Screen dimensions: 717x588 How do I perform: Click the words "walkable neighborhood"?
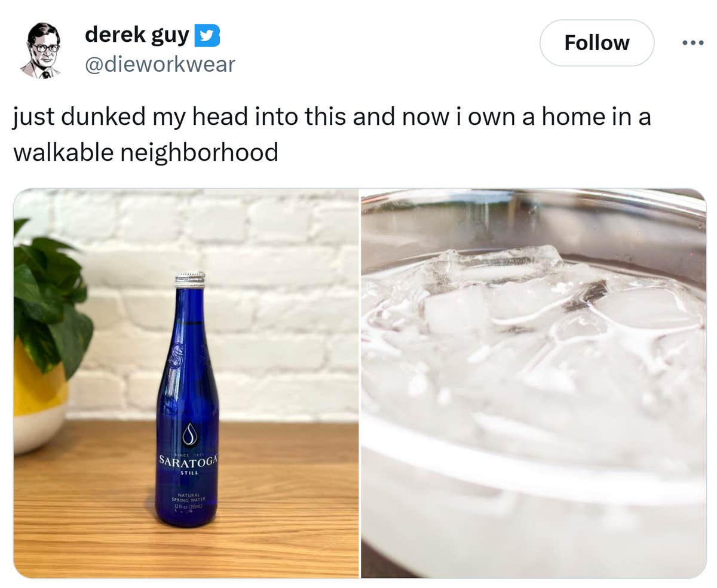pyautogui.click(x=145, y=152)
